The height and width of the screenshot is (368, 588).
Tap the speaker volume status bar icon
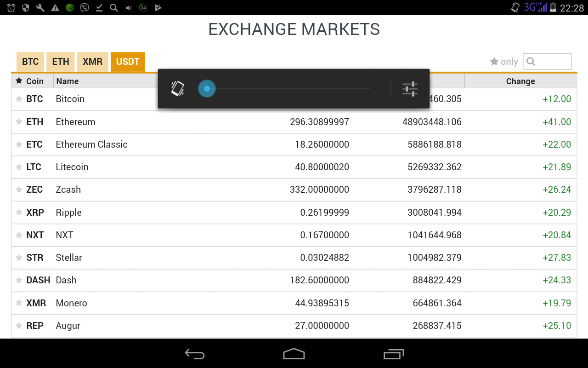click(129, 8)
